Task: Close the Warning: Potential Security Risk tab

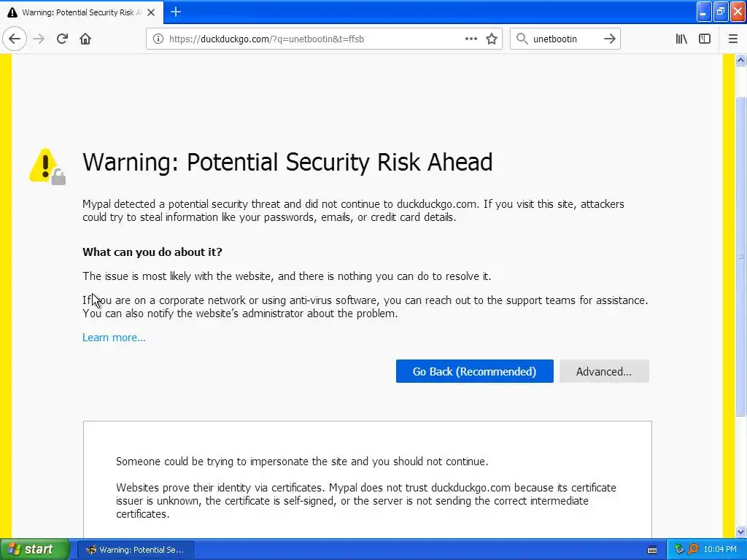Action: coord(151,12)
